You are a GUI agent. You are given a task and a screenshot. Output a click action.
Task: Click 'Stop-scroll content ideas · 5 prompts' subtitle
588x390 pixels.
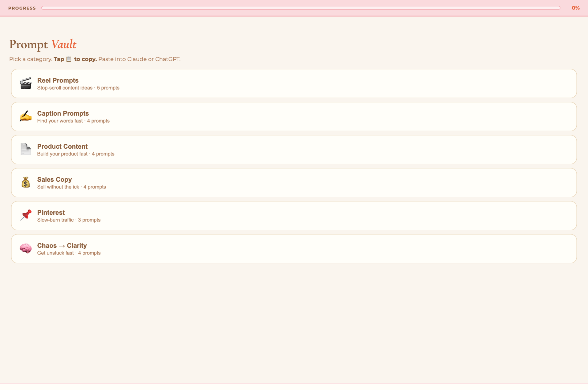pyautogui.click(x=78, y=88)
